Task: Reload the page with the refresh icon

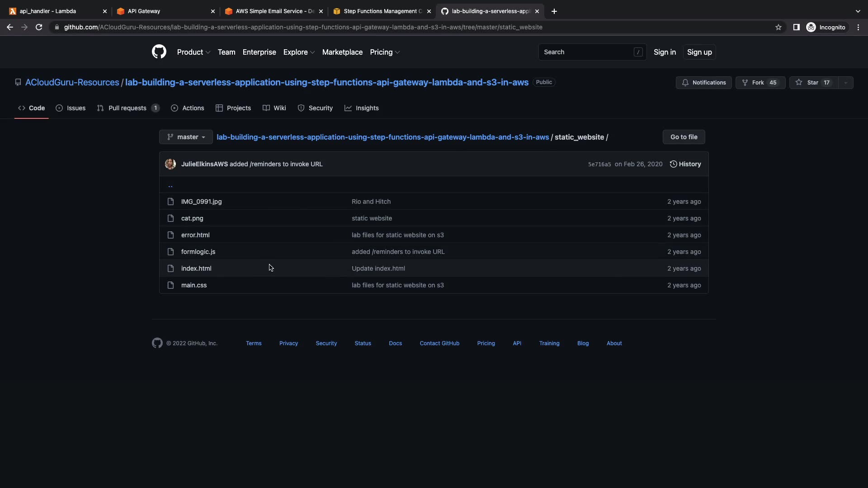Action: point(39,27)
